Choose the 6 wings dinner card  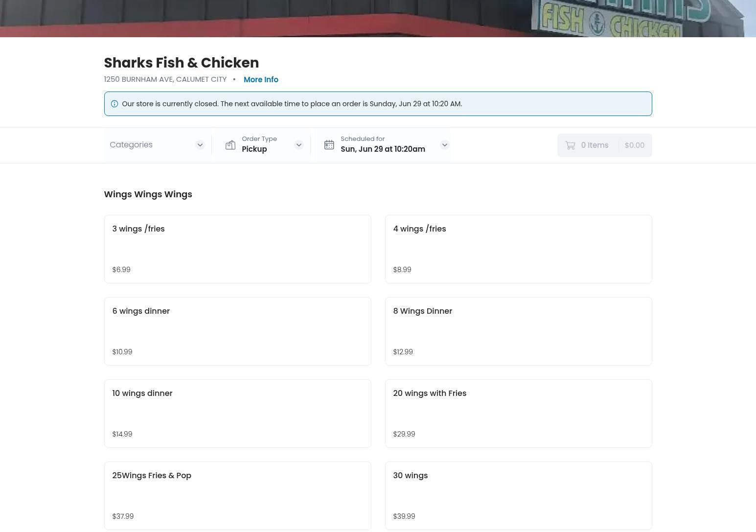coord(237,331)
